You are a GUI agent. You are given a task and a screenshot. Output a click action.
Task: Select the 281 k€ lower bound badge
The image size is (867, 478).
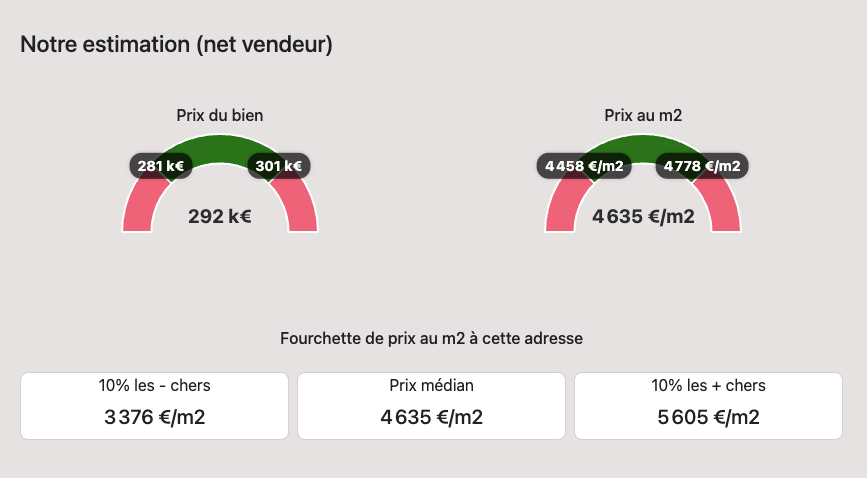[161, 166]
